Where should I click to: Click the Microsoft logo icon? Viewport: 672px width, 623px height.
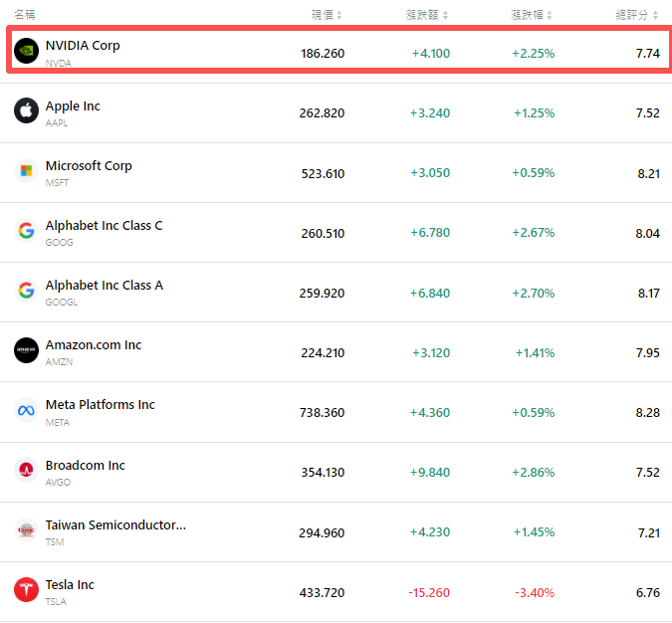pyautogui.click(x=26, y=170)
